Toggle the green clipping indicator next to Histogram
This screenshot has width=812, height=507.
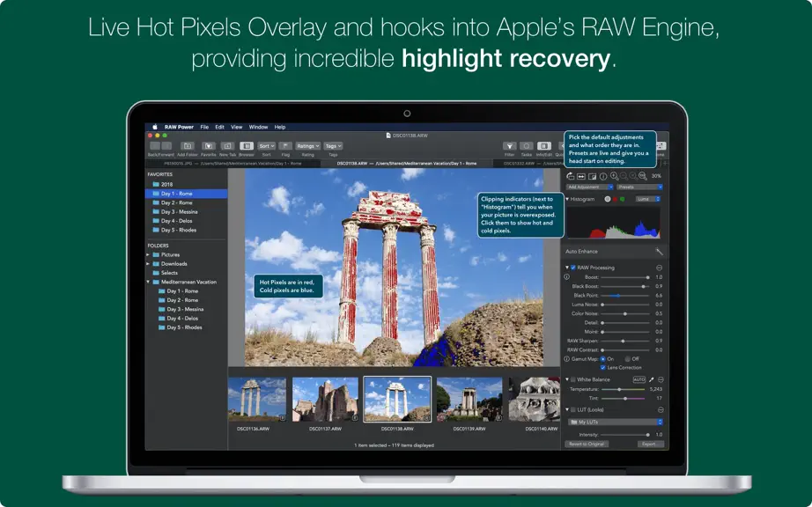(x=622, y=199)
